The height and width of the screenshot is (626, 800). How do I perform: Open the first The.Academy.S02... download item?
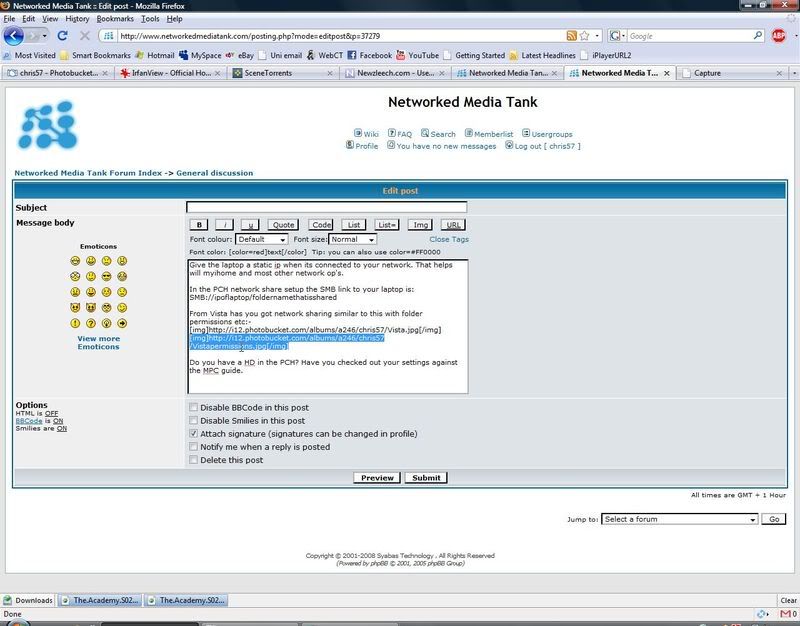(x=100, y=600)
